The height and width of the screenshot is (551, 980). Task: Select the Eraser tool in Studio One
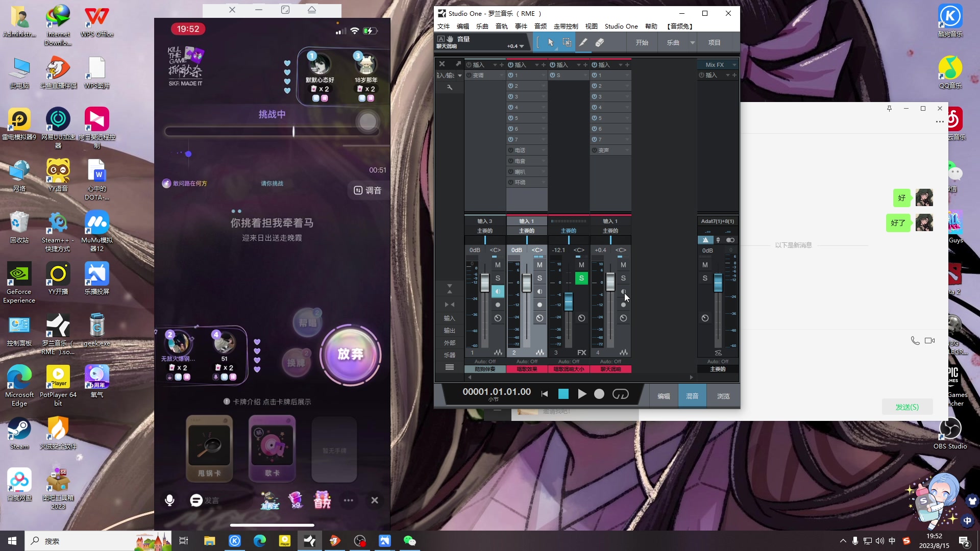(600, 43)
